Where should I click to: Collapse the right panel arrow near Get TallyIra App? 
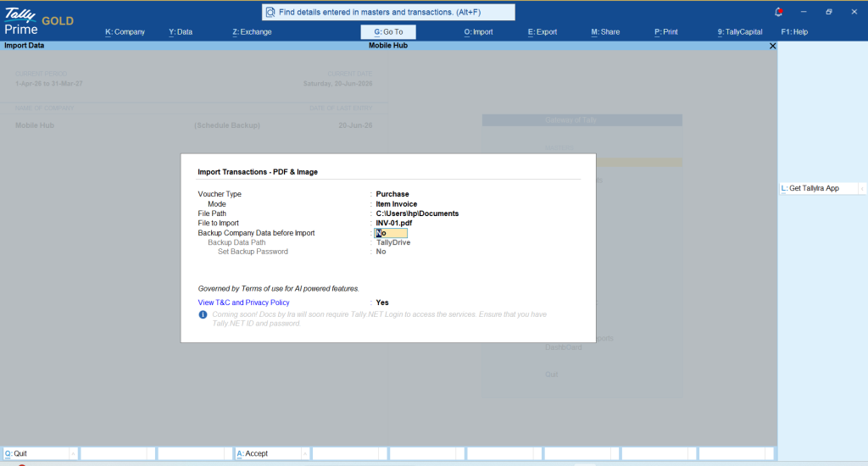pos(862,189)
